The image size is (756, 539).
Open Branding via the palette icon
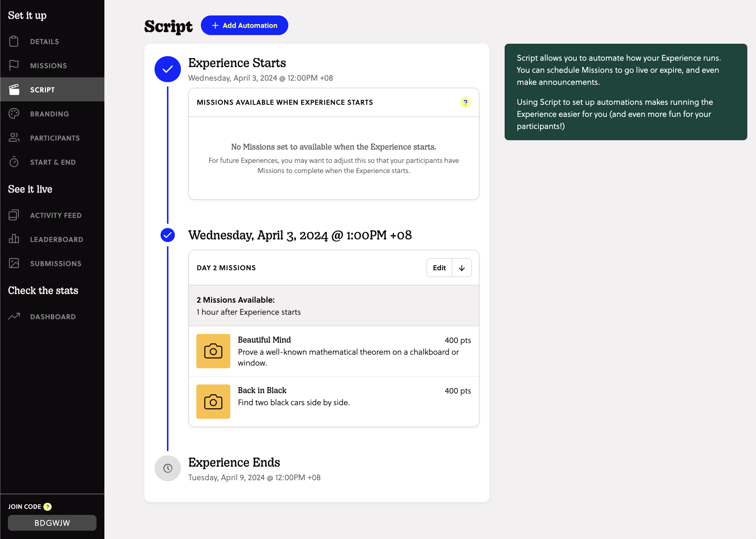(14, 113)
